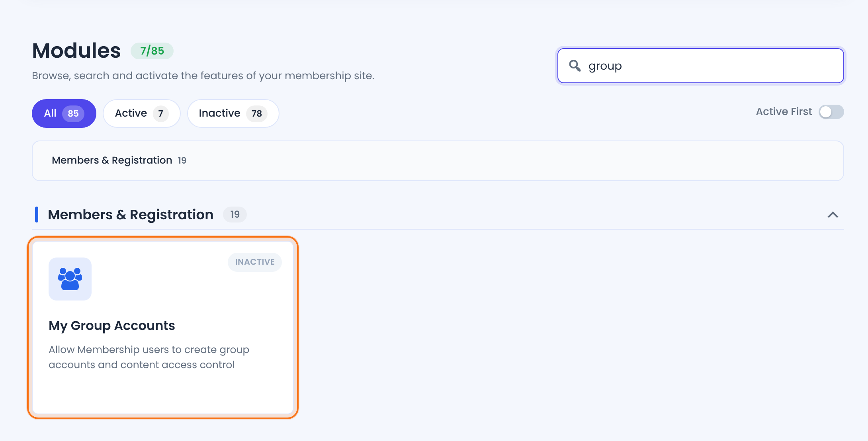Click the Active First label text
This screenshot has height=441, width=868.
click(x=784, y=112)
